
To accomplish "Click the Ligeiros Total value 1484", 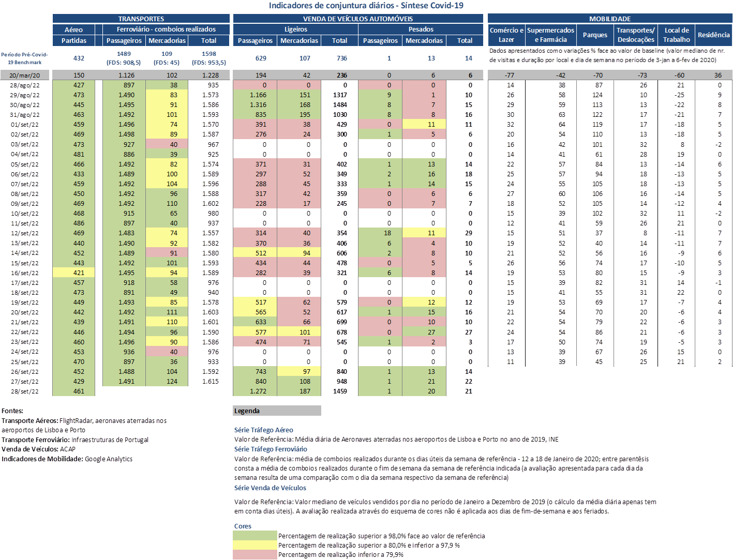I will tap(340, 105).
